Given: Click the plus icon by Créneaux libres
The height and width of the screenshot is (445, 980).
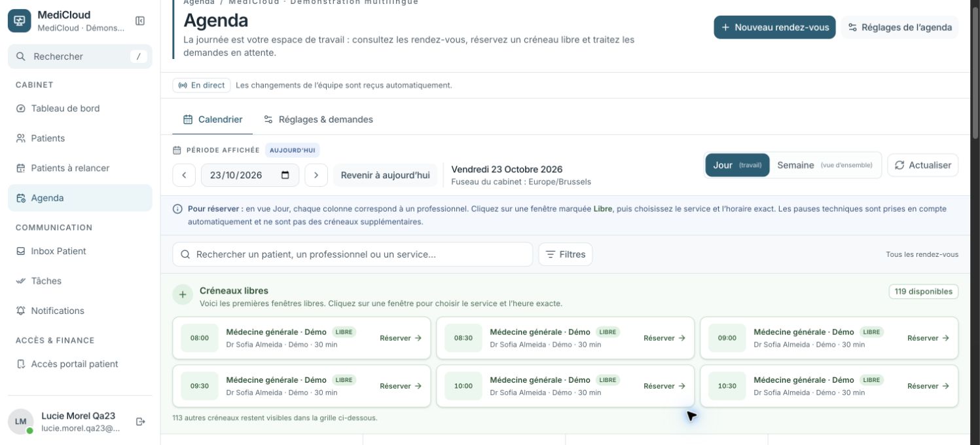Looking at the screenshot, I should coord(183,295).
